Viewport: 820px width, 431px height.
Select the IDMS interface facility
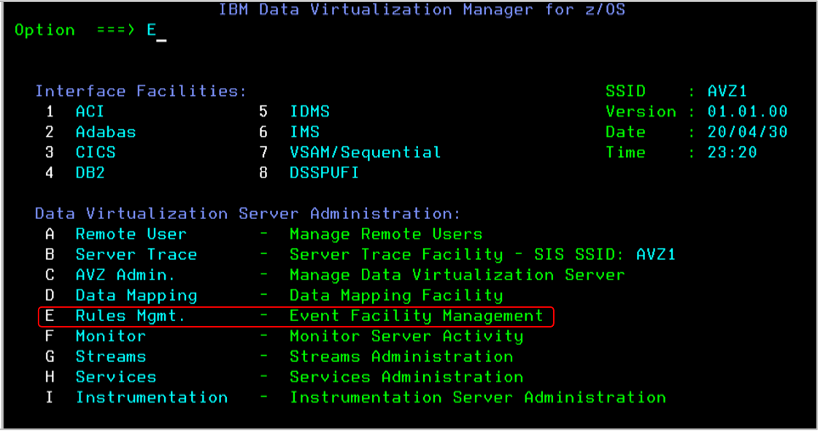(309, 111)
